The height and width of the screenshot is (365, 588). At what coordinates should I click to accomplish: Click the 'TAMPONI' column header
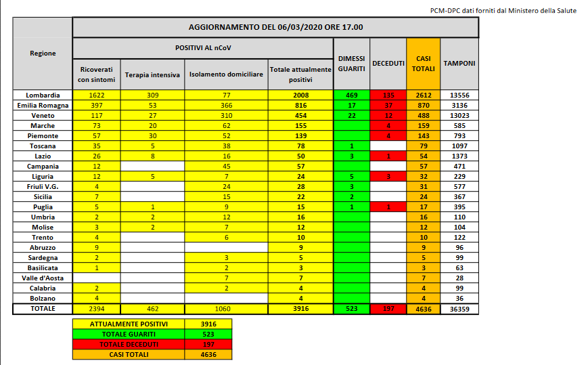pos(459,64)
